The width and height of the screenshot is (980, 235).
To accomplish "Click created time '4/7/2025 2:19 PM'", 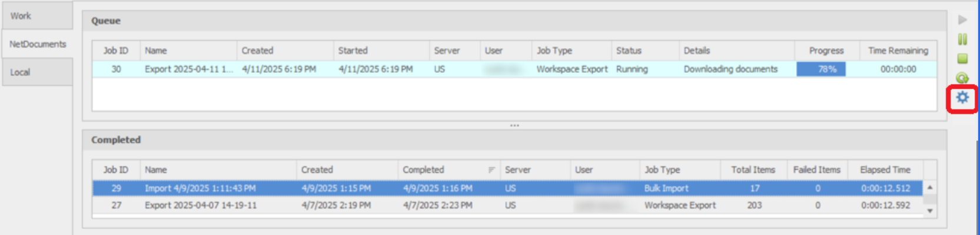I will pos(336,206).
